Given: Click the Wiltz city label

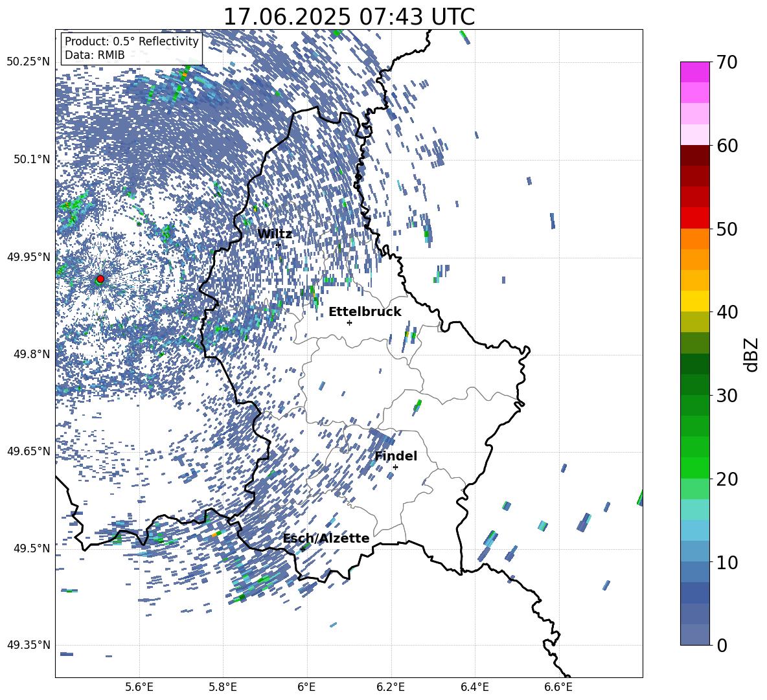Looking at the screenshot, I should (275, 234).
